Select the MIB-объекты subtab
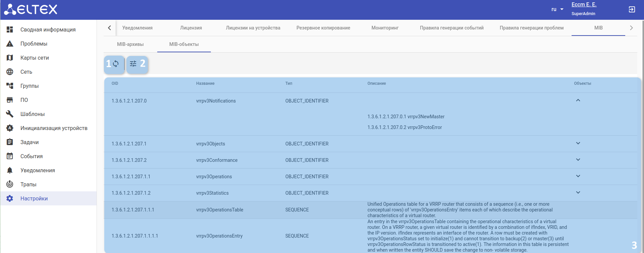 pyautogui.click(x=184, y=44)
